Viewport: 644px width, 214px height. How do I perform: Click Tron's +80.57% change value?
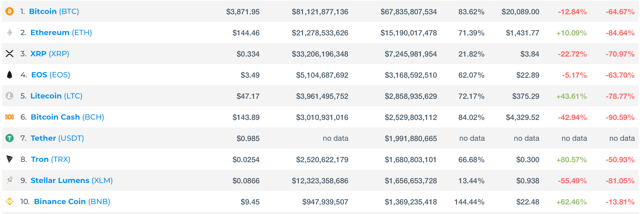[571, 160]
